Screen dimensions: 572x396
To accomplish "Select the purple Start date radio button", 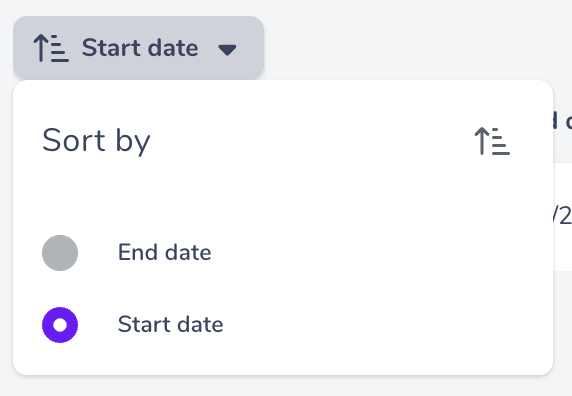I will point(60,325).
